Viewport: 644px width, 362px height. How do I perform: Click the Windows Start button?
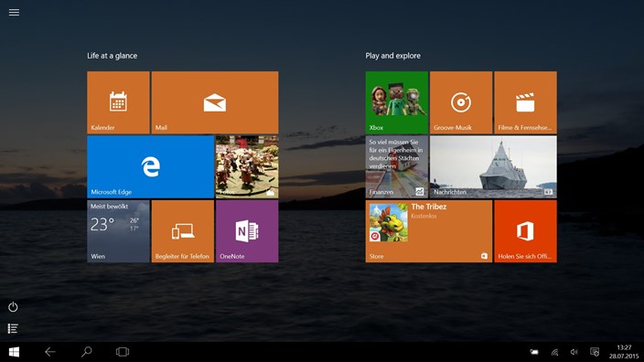click(14, 352)
